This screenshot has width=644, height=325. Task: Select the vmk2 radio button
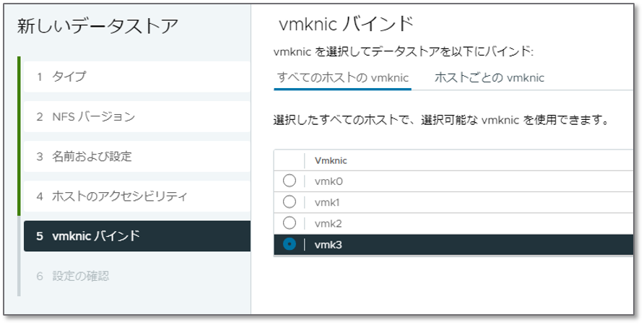[x=290, y=223]
